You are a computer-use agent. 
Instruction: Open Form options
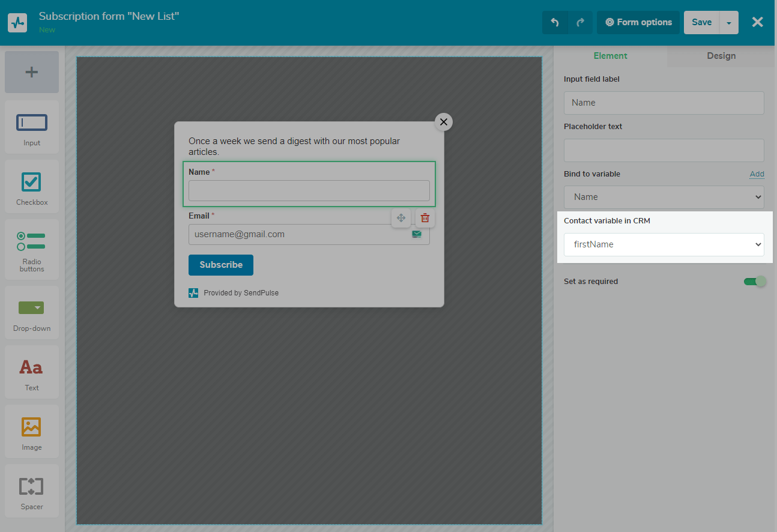pos(638,23)
